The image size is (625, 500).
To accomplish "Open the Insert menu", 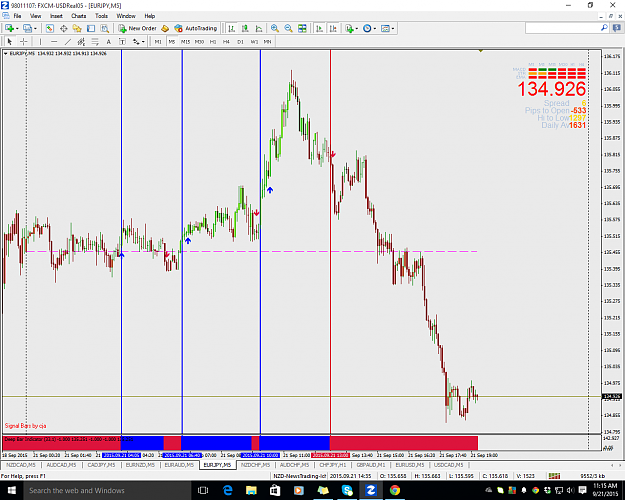I will pos(56,16).
